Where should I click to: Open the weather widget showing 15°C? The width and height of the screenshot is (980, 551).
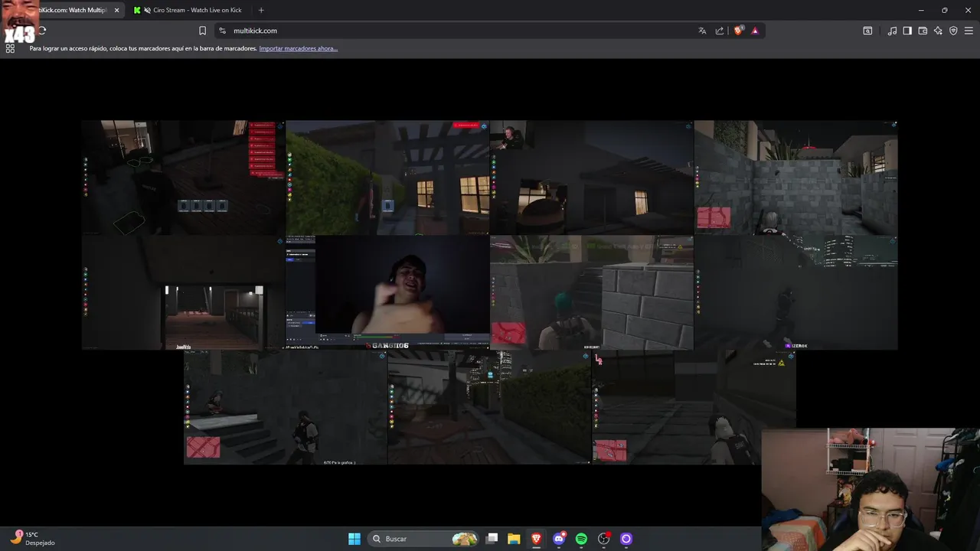point(32,538)
